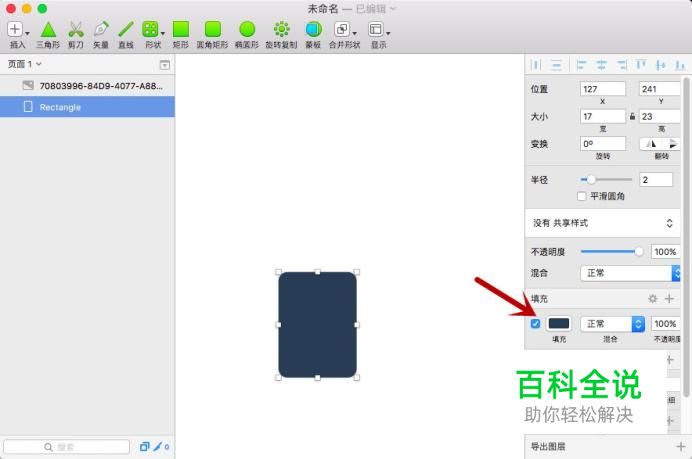Viewport: 692px width, 459px height.
Task: Click fill opacity 100% field
Action: point(665,324)
